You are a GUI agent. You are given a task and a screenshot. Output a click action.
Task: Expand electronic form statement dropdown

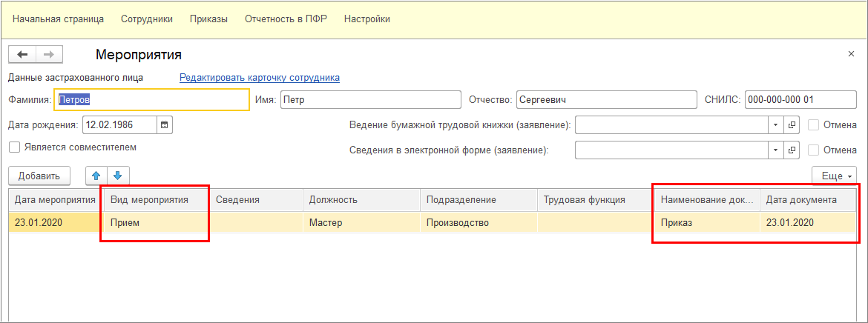[776, 150]
